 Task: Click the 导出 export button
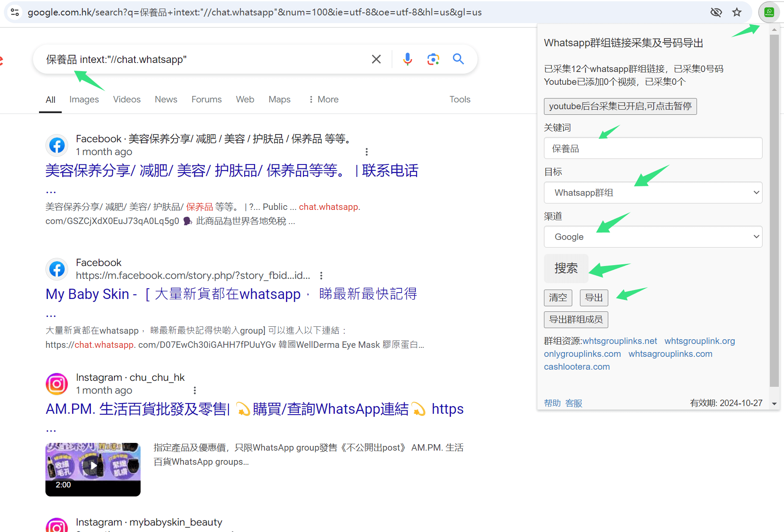tap(594, 297)
